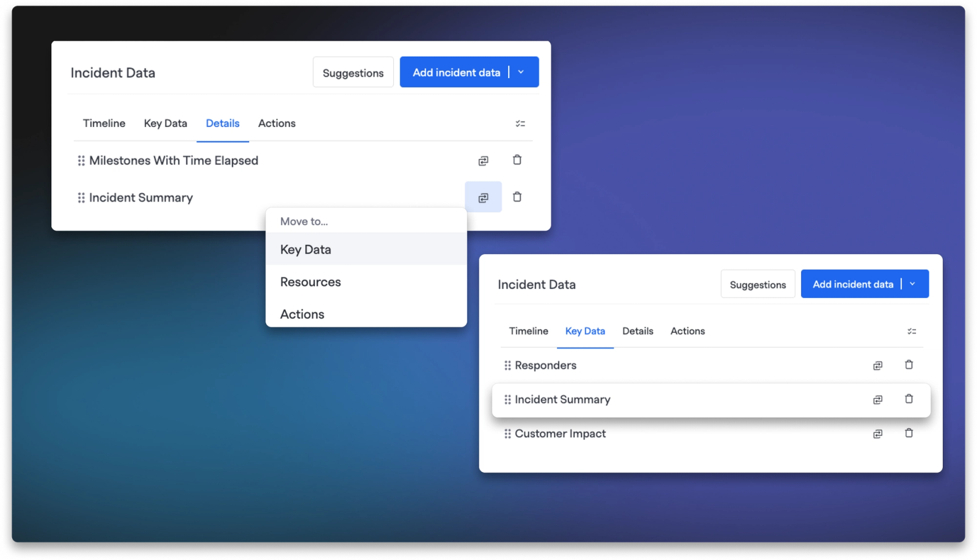Delete Milestones With Time Elapsed row
The width and height of the screenshot is (977, 560).
pos(517,160)
